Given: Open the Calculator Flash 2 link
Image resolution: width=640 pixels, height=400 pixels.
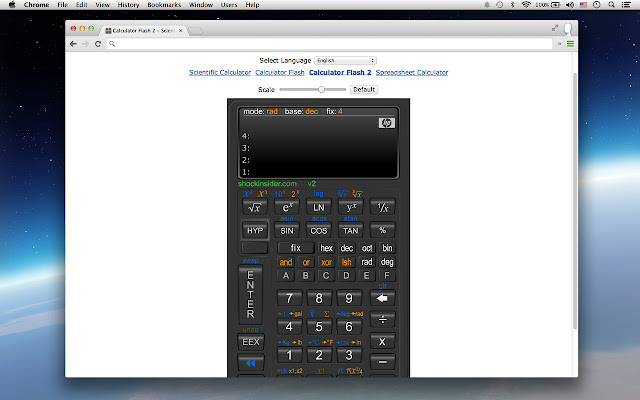Looking at the screenshot, I should tap(340, 73).
